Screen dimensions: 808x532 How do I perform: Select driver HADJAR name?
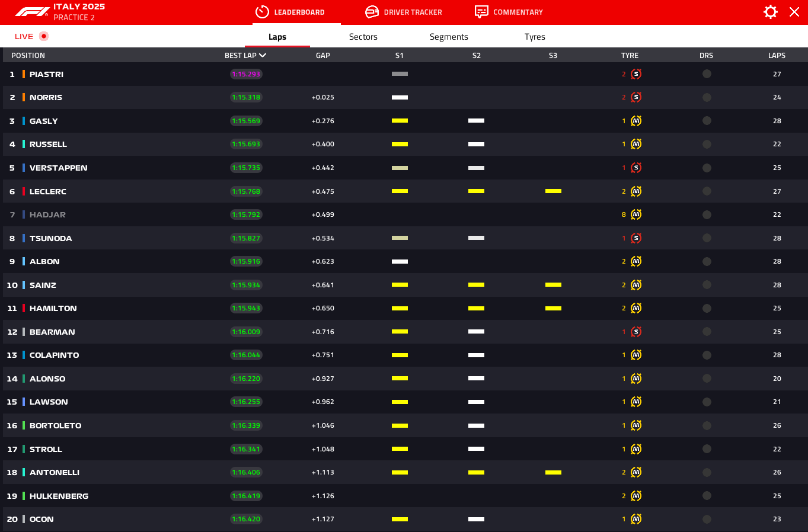47,214
